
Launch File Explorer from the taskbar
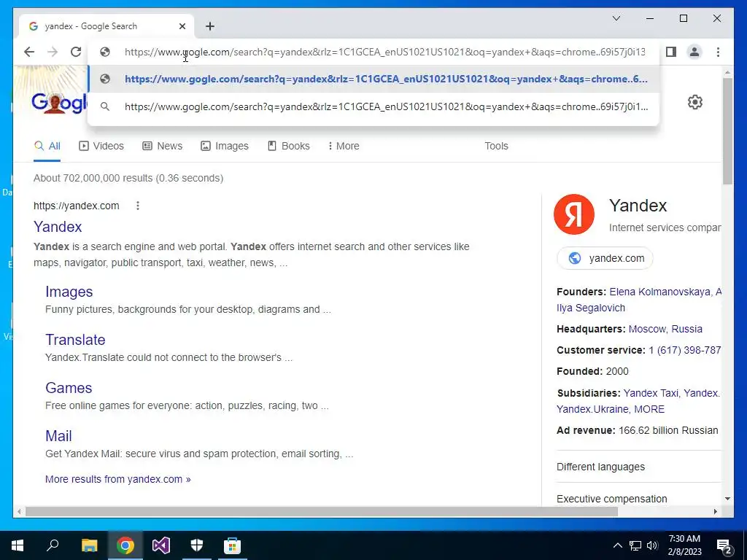point(89,545)
